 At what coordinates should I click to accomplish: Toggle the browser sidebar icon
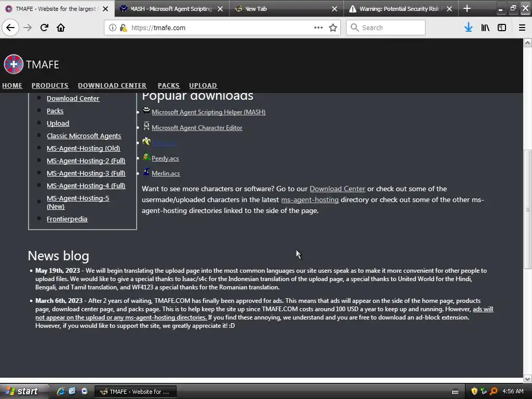(x=502, y=28)
